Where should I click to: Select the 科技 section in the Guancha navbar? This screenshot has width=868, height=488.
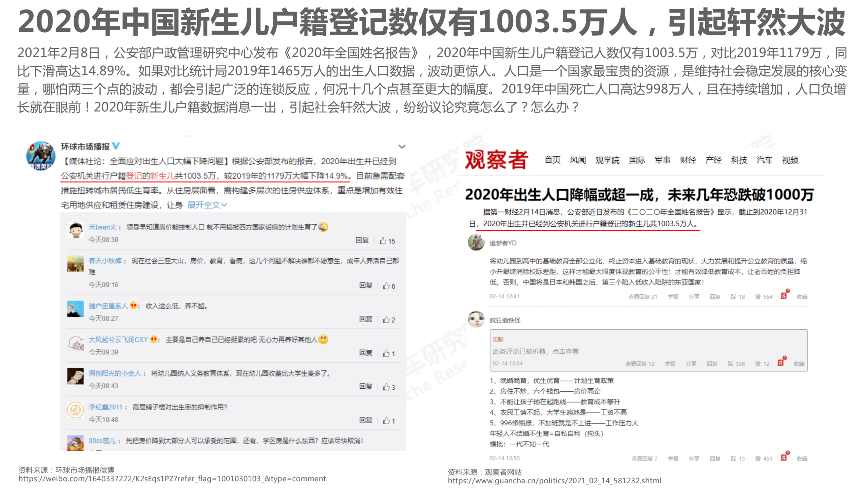pyautogui.click(x=739, y=160)
